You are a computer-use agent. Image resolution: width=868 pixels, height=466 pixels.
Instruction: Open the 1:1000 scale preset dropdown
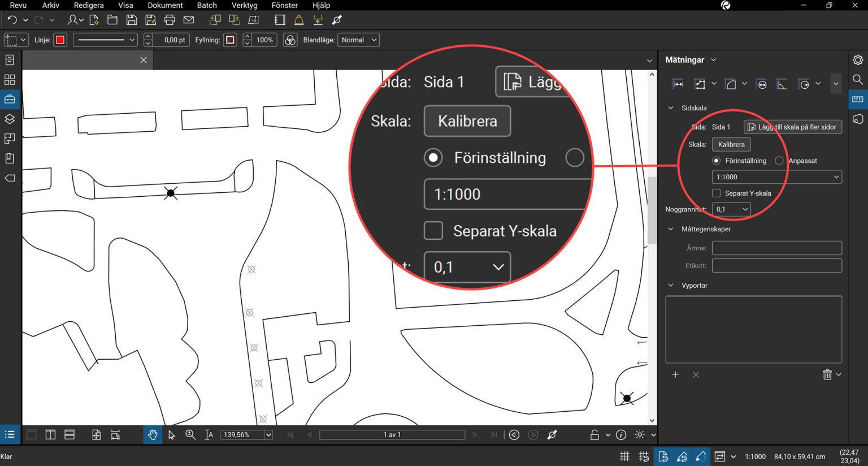(x=776, y=177)
